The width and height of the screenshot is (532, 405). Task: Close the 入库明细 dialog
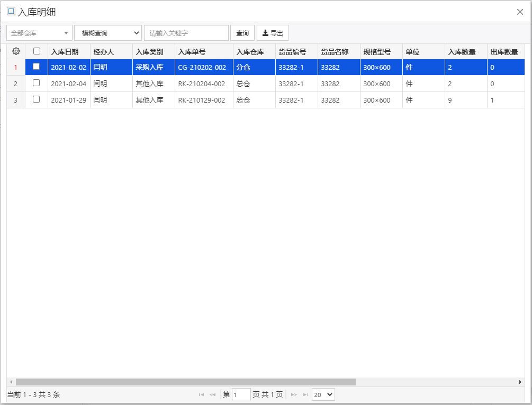(520, 12)
